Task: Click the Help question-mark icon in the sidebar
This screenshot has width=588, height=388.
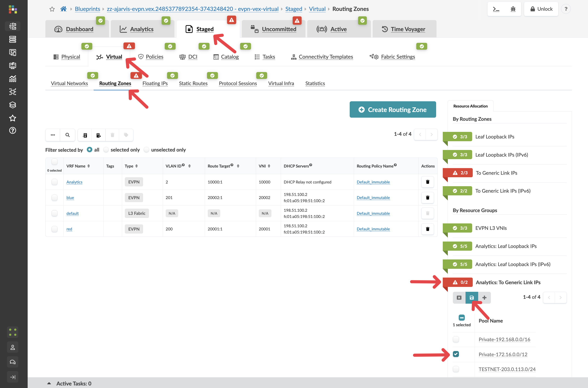Action: [x=13, y=131]
